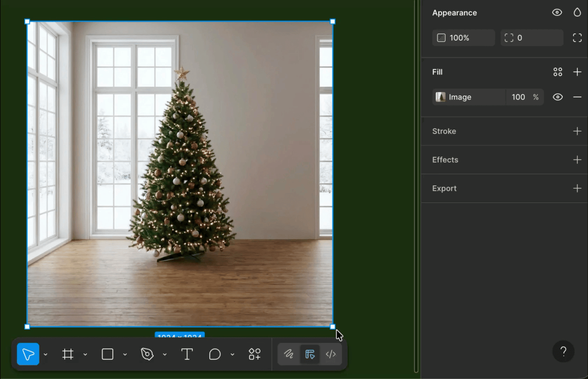Switch to Draw mode
The width and height of the screenshot is (588, 379).
coord(289,354)
